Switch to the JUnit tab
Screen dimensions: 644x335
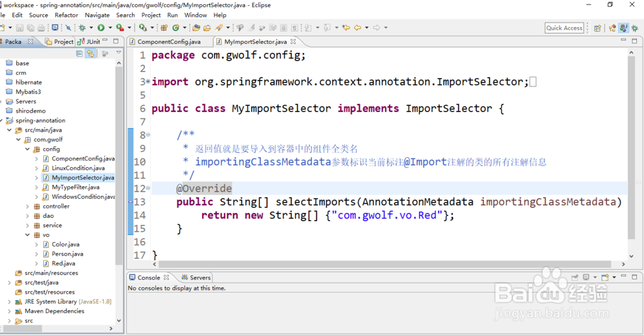[89, 41]
